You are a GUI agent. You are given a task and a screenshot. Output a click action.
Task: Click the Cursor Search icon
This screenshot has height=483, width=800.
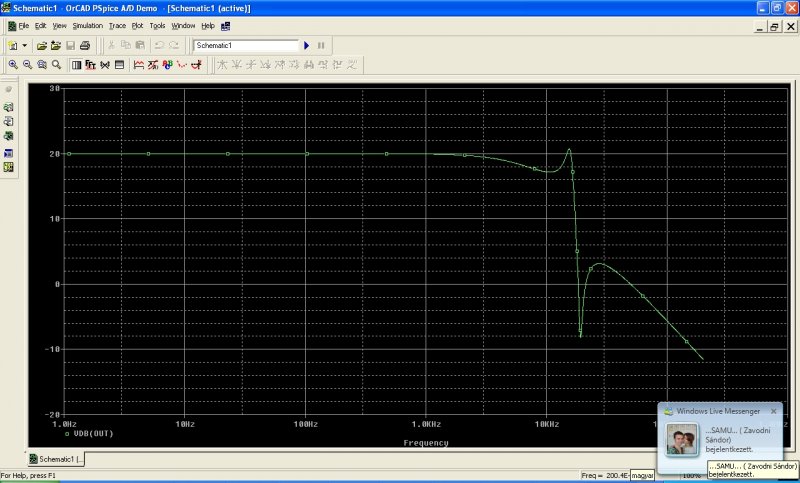coord(308,65)
